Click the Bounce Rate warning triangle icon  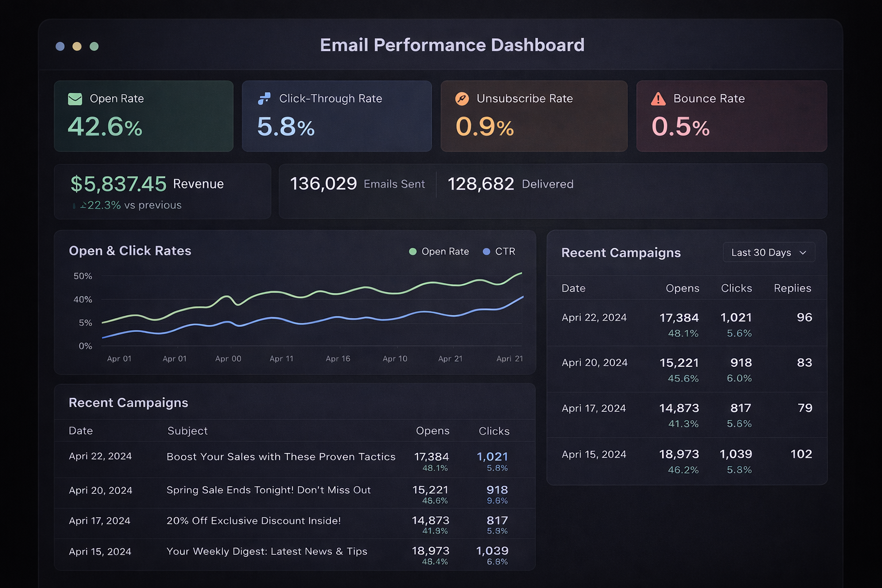click(x=658, y=99)
